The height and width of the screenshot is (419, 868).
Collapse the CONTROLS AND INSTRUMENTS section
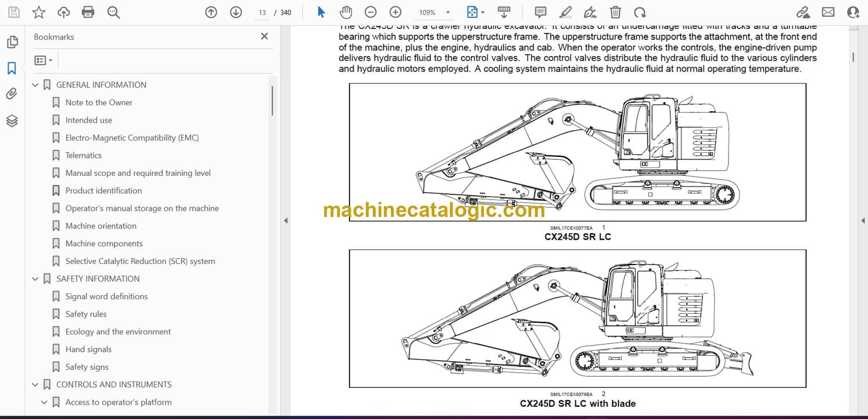click(35, 385)
